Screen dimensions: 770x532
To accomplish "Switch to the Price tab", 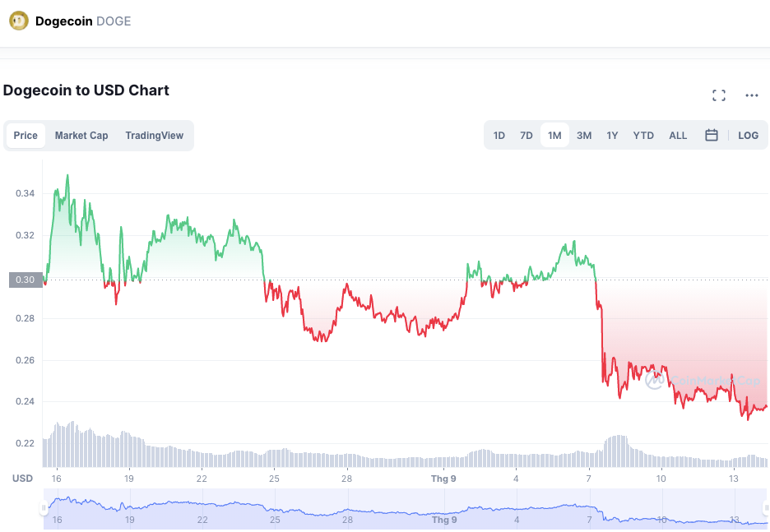I will 26,136.
